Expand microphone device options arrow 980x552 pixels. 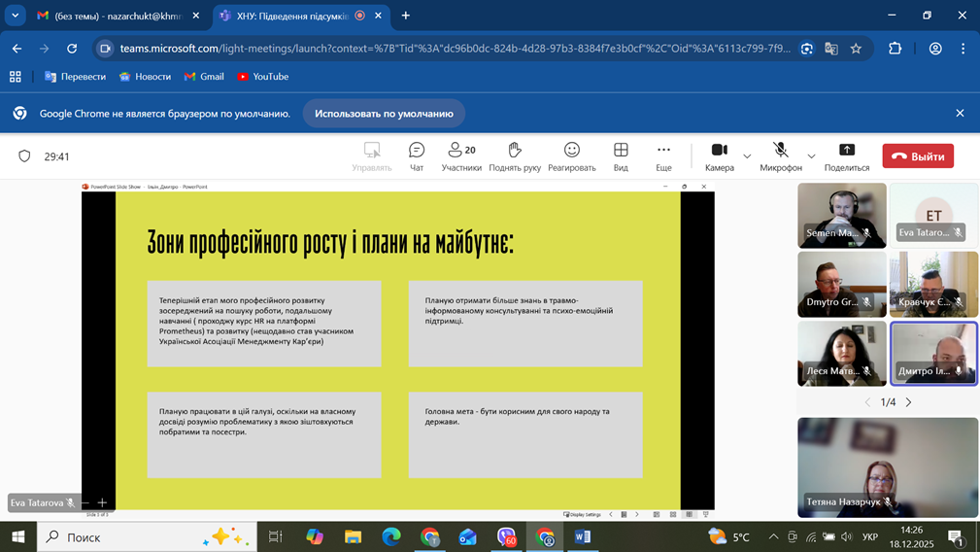[x=811, y=156]
